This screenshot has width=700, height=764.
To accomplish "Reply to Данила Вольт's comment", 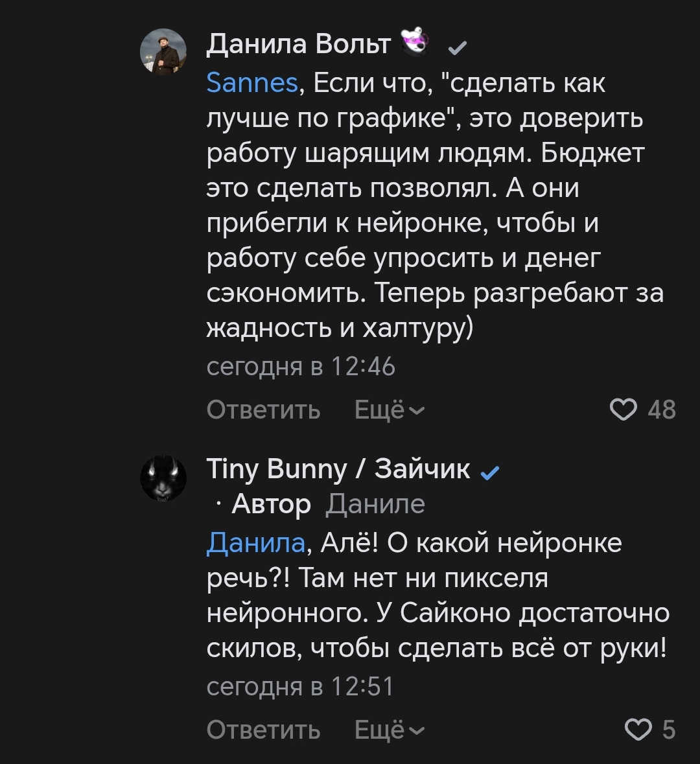I will [263, 410].
